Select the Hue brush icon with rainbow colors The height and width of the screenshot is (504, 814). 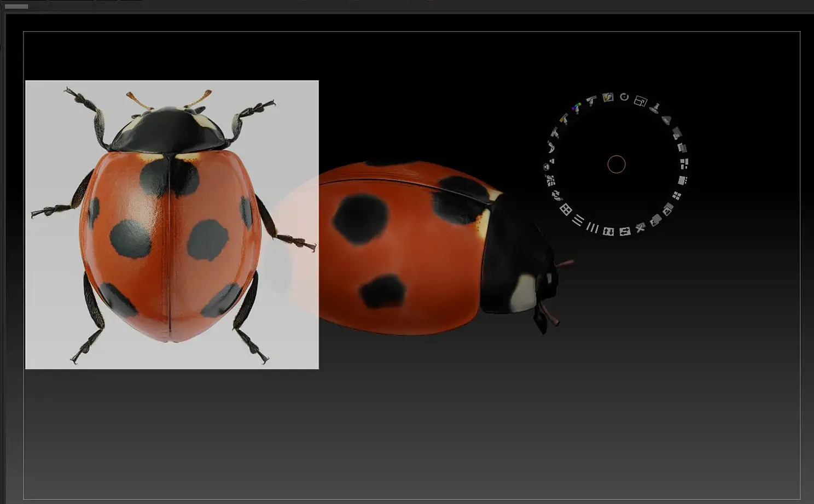coord(577,108)
